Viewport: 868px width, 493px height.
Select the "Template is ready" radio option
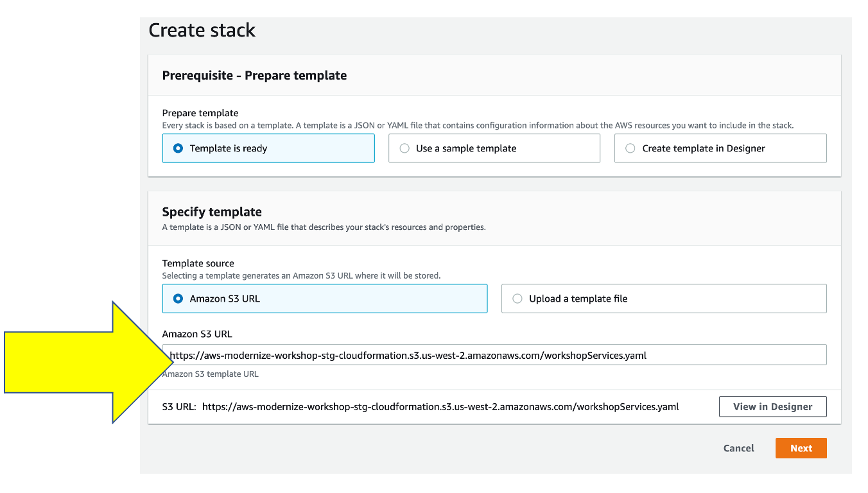point(178,148)
